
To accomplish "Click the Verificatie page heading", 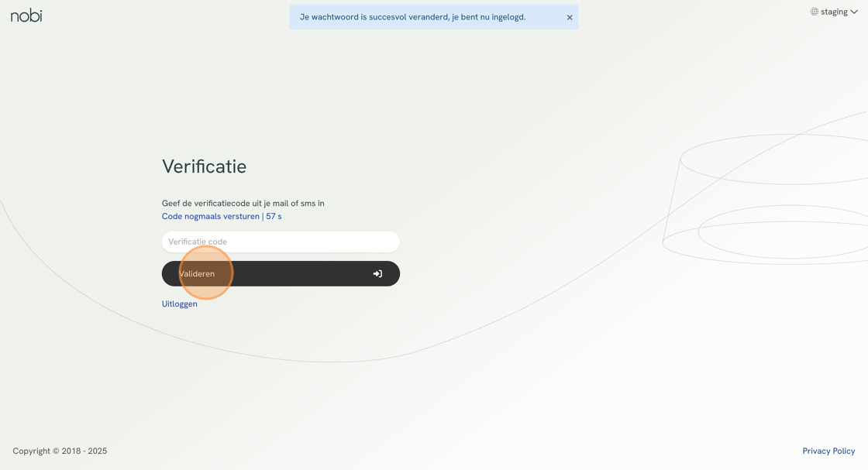I will click(204, 166).
